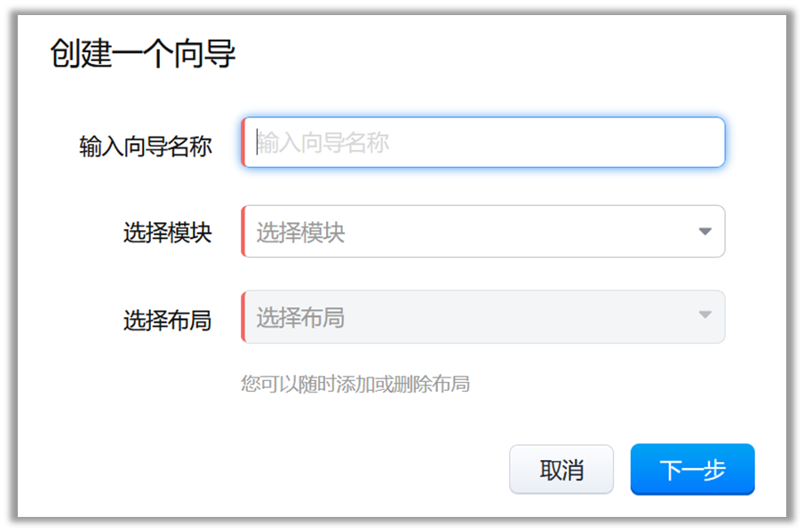This screenshot has width=804, height=532.
Task: Click the 选择模块 dropdown arrow
Action: [x=704, y=232]
